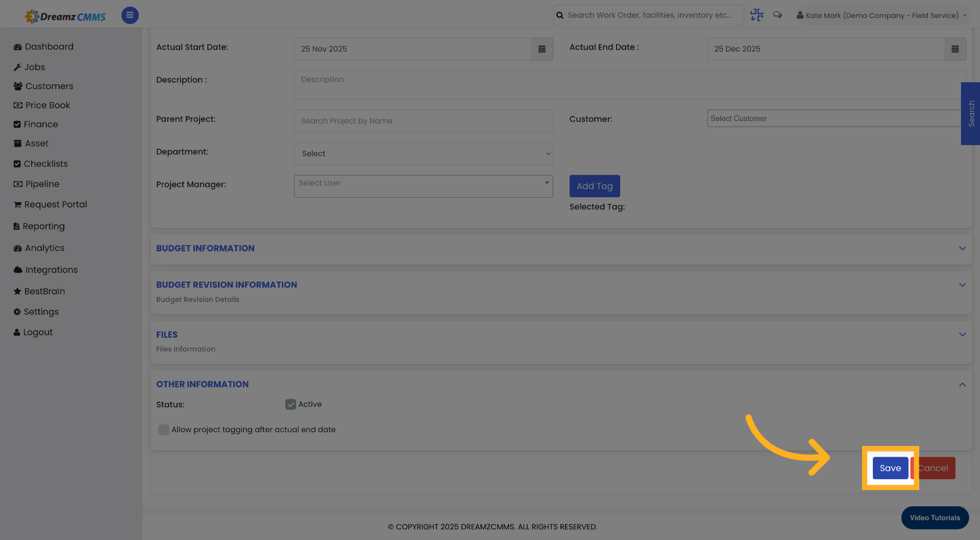Open Kate Mark user account dropdown
The image size is (980, 540).
(x=881, y=15)
